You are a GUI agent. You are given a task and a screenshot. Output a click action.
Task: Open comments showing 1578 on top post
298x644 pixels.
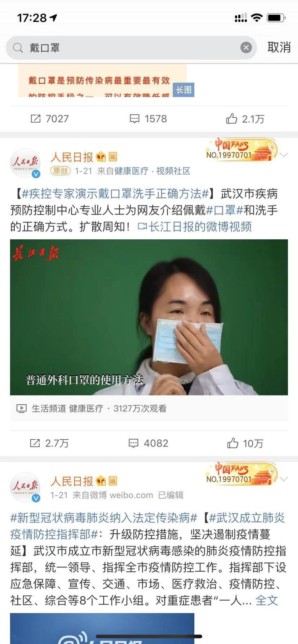(x=148, y=119)
